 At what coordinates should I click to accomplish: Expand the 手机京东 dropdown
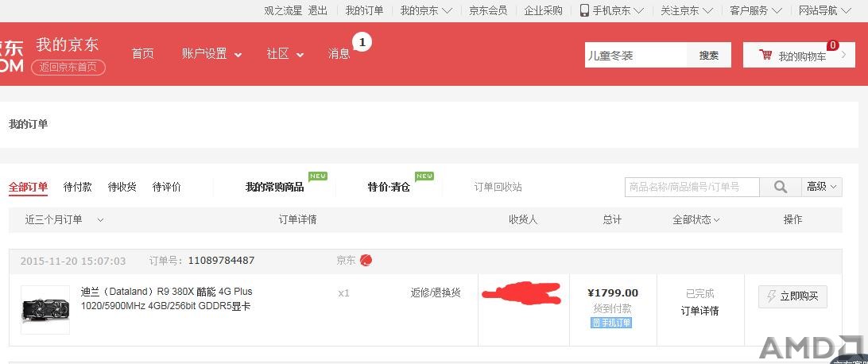click(x=618, y=10)
